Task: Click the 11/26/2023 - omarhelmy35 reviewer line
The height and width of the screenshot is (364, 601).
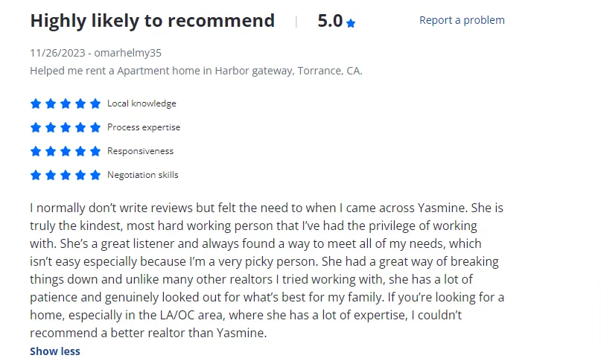Action: [x=95, y=53]
